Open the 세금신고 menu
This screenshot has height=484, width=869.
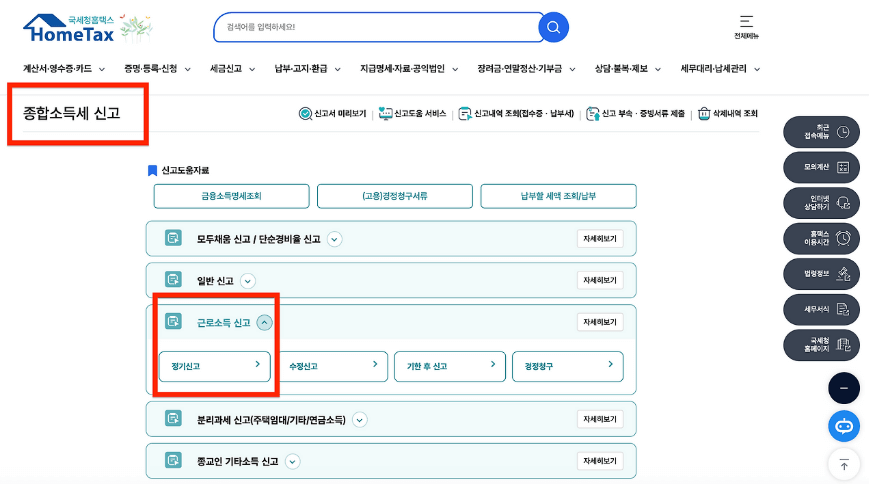232,69
